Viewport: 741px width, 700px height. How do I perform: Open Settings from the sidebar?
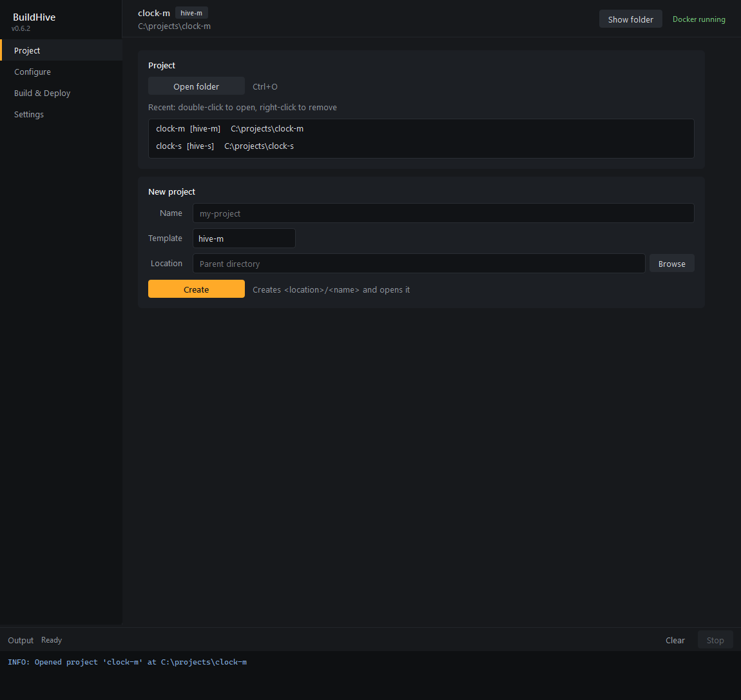coord(61,114)
